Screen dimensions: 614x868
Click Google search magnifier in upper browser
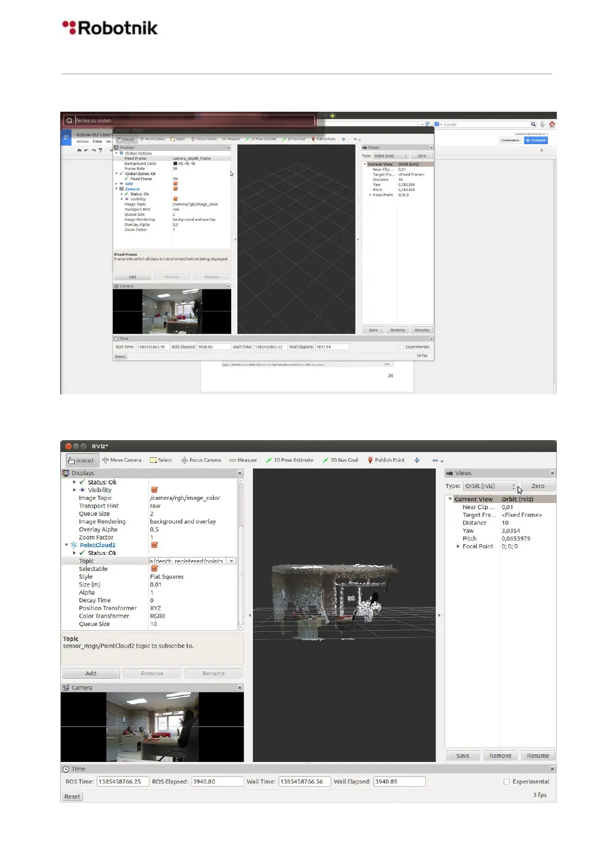pyautogui.click(x=534, y=124)
